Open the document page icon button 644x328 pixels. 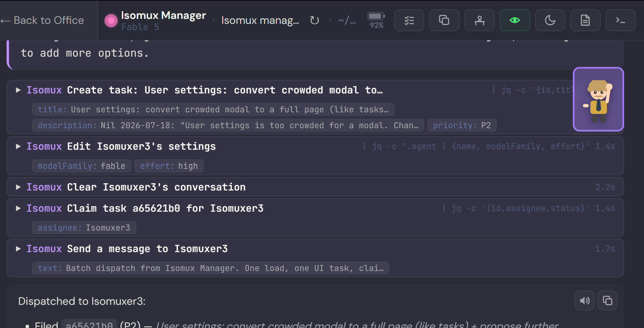coord(585,20)
